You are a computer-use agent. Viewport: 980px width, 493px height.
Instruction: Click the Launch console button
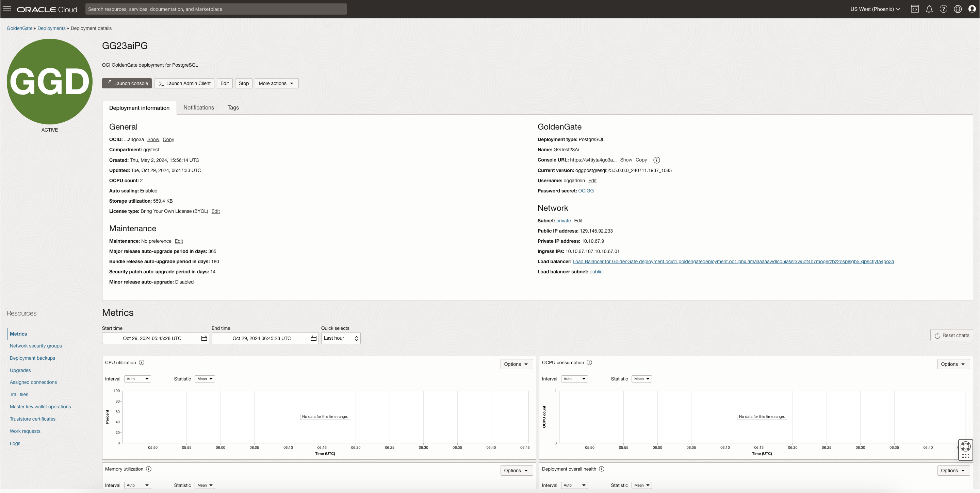127,83
